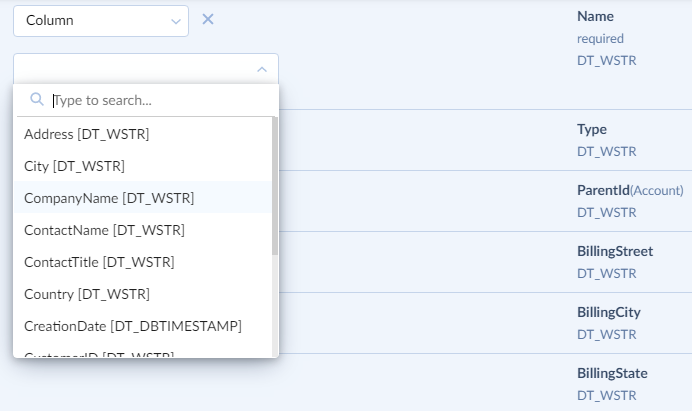This screenshot has height=411, width=692.
Task: Pick CompanyName [DT_WSTR] option
Action: (x=109, y=198)
